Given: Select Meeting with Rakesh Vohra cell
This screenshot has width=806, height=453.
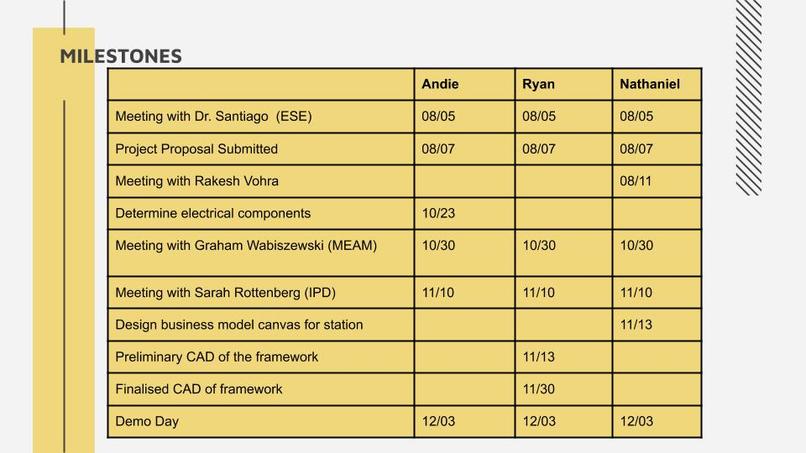Looking at the screenshot, I should click(261, 181).
